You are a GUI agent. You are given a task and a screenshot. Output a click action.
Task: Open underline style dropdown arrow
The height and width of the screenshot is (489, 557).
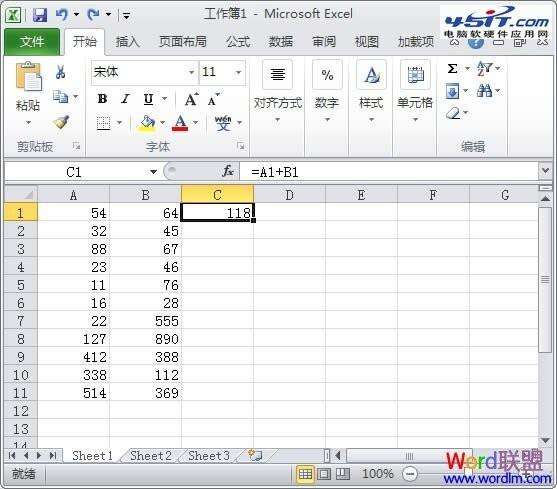coord(164,99)
